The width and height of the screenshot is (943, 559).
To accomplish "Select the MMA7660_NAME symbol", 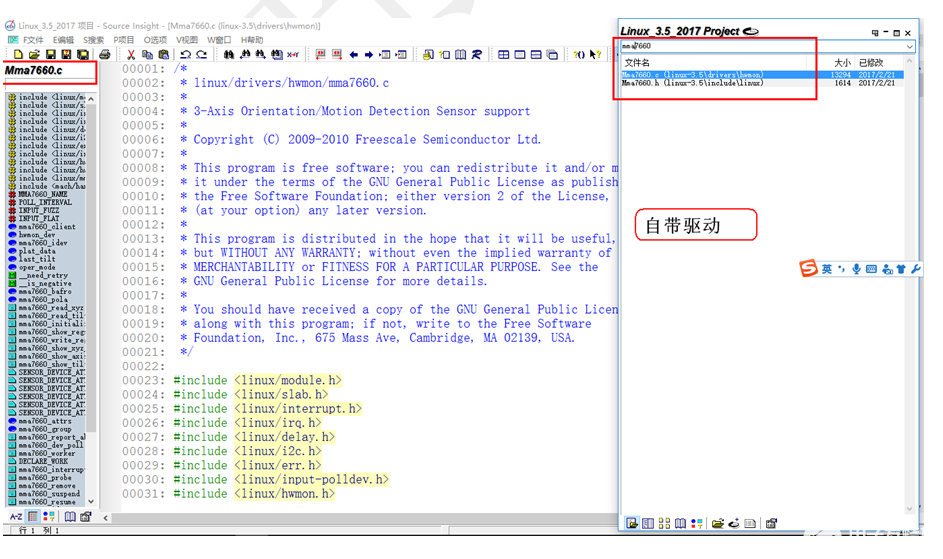I will click(x=43, y=194).
